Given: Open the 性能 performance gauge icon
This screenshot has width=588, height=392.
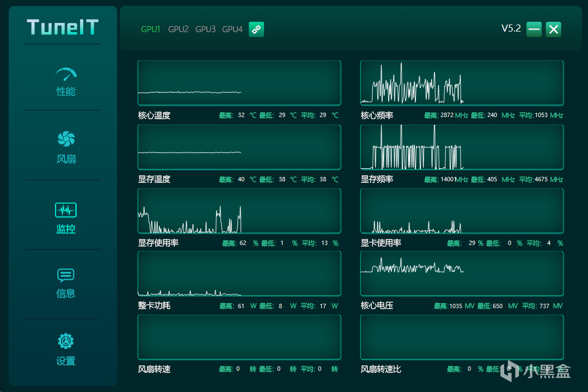Looking at the screenshot, I should coord(66,75).
